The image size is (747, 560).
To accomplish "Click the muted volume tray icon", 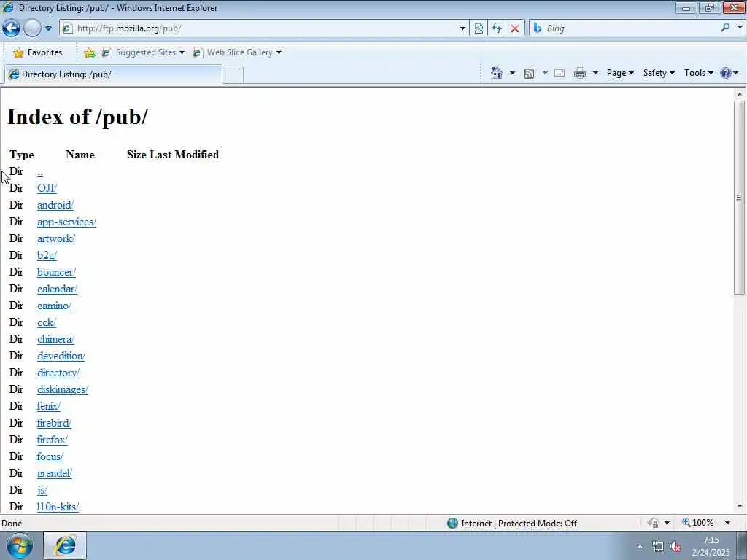I will pyautogui.click(x=675, y=547).
